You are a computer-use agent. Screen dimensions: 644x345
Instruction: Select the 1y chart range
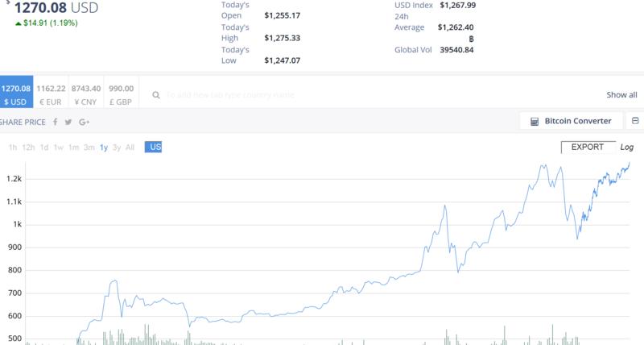pyautogui.click(x=104, y=148)
